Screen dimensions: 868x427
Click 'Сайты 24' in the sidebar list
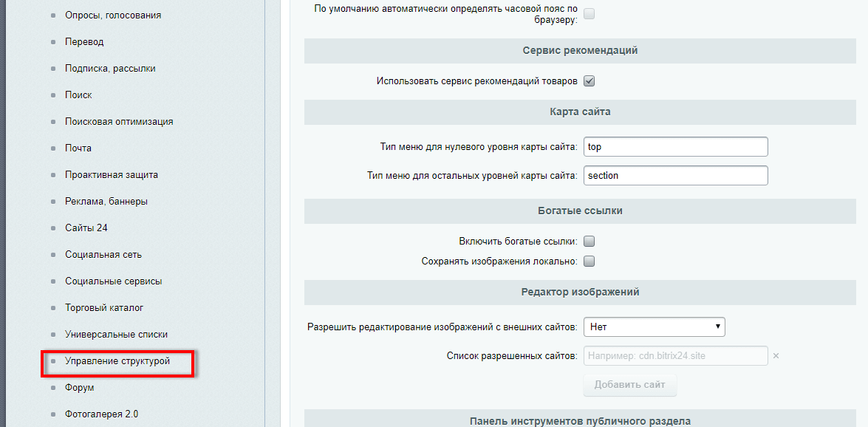click(x=86, y=228)
